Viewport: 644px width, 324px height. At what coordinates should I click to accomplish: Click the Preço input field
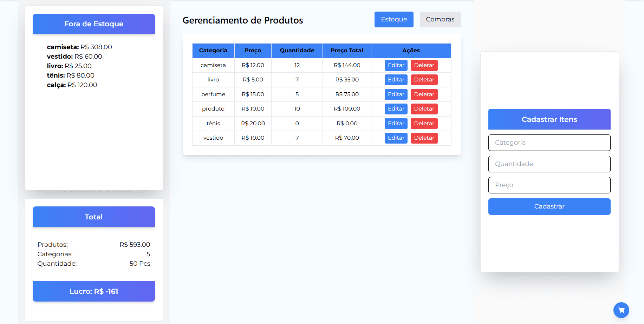[549, 185]
